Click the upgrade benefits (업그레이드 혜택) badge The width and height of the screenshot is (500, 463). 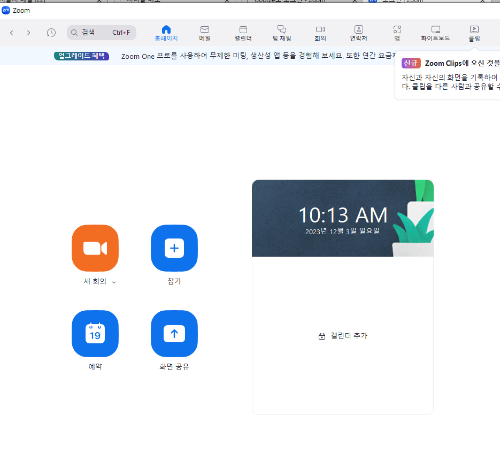81,56
